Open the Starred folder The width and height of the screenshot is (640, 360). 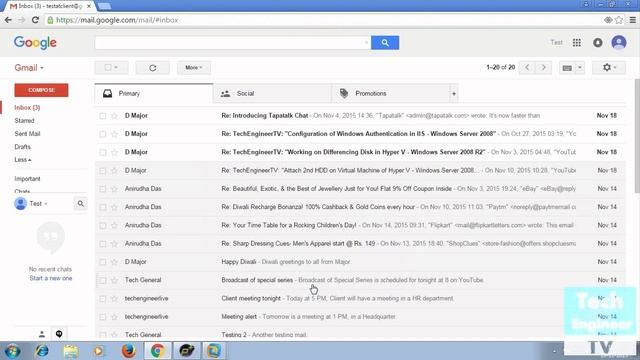point(24,120)
